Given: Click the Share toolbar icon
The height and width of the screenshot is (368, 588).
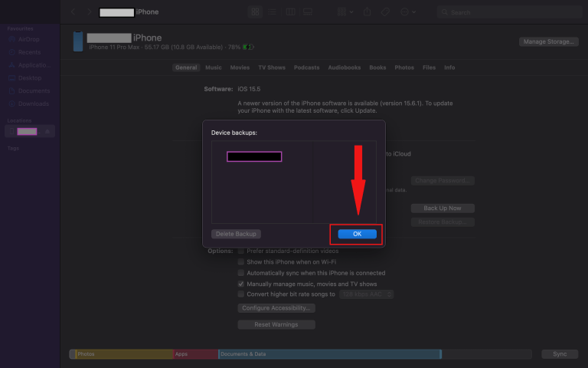Looking at the screenshot, I should 367,12.
